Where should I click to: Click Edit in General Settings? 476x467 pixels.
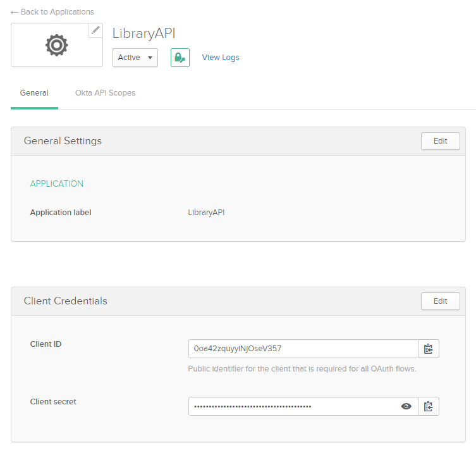(440, 141)
